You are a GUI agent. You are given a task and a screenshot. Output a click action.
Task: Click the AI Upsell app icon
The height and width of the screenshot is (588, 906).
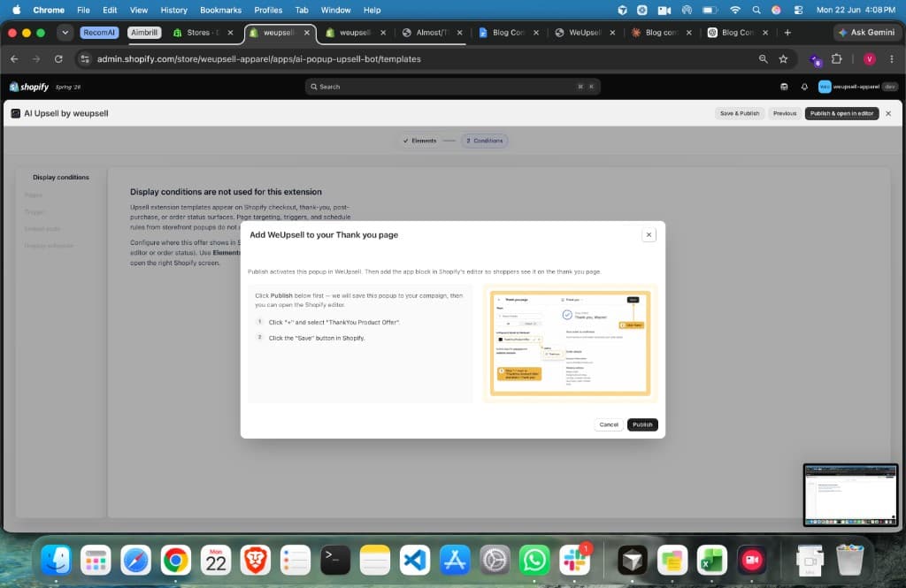[x=16, y=113]
